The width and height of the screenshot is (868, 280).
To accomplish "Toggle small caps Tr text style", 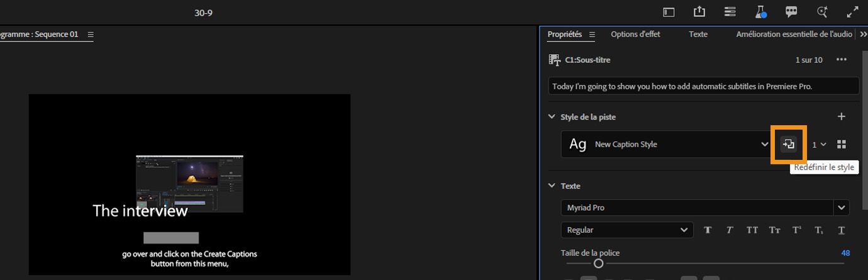I will (x=774, y=230).
